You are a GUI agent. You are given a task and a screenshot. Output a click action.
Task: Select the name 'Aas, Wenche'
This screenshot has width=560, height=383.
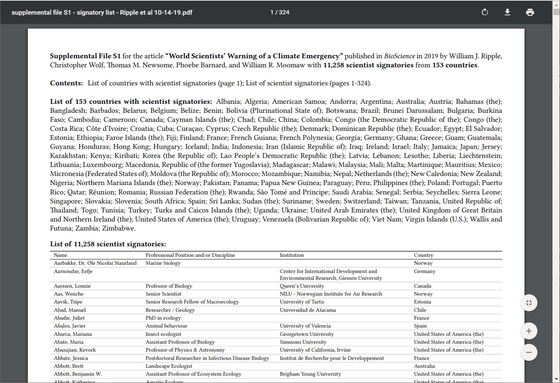[69, 294]
